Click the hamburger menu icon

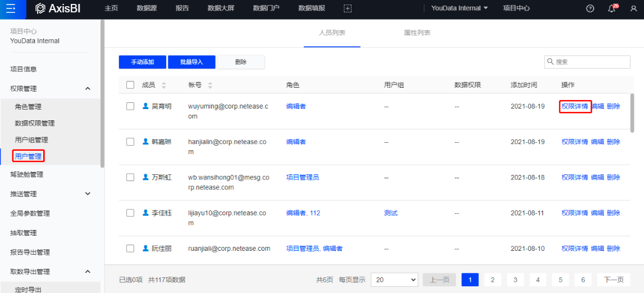pyautogui.click(x=12, y=8)
